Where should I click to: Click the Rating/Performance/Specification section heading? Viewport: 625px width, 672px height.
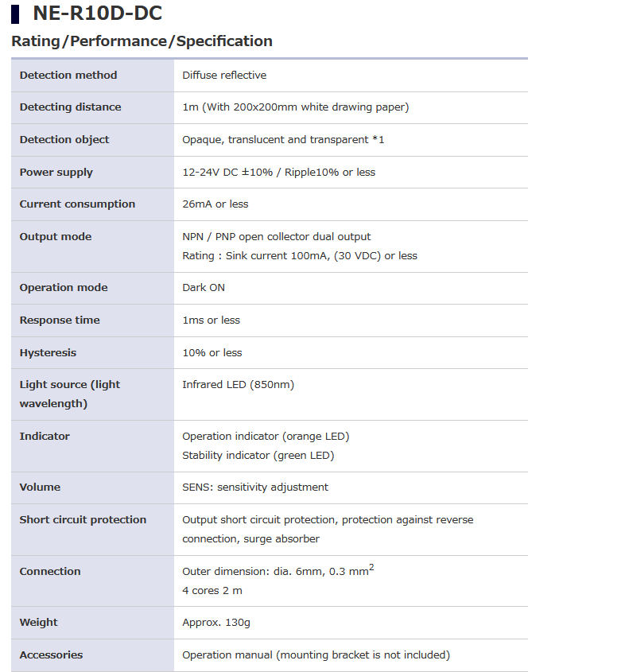142,41
